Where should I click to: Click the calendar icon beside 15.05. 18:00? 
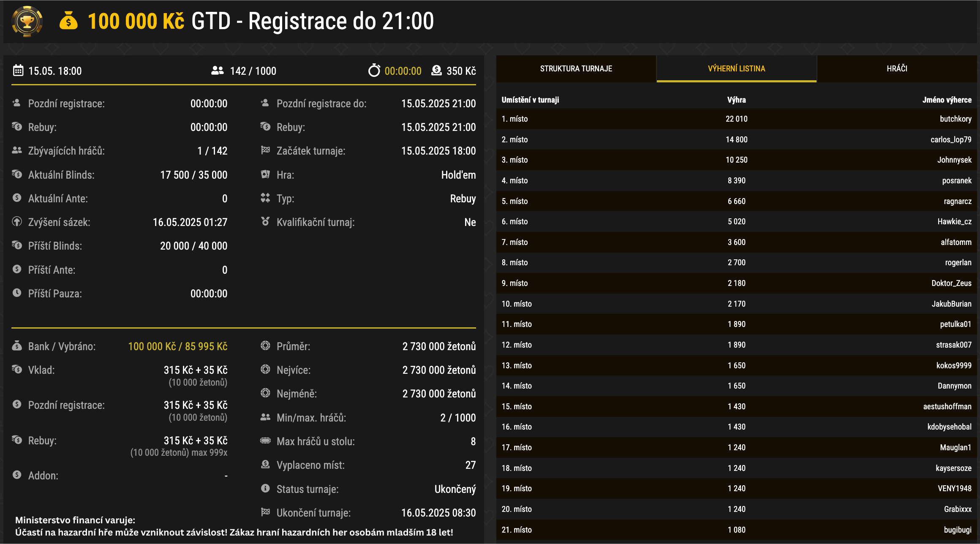pos(18,71)
